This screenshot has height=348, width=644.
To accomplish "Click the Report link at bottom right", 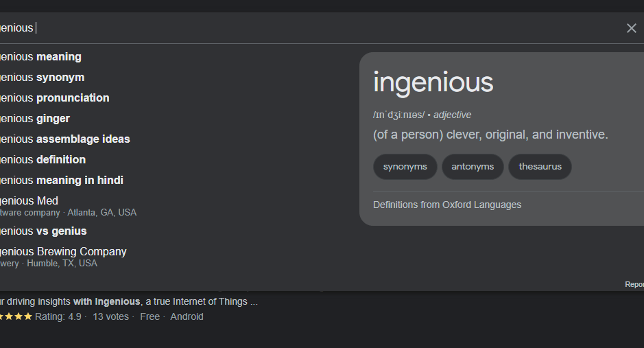I will coord(634,284).
